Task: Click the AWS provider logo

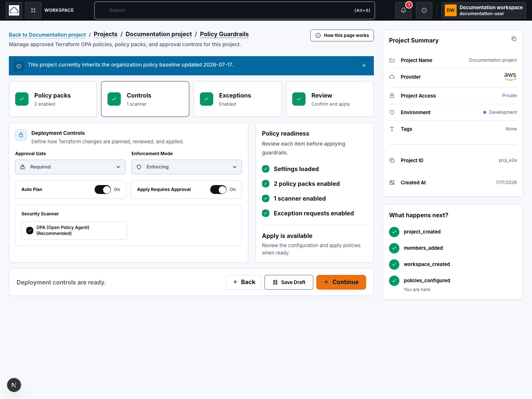Action: pos(510,76)
